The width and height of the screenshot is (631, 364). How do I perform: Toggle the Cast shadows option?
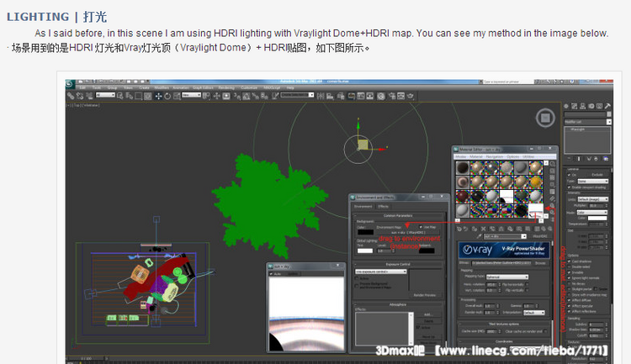pos(569,261)
